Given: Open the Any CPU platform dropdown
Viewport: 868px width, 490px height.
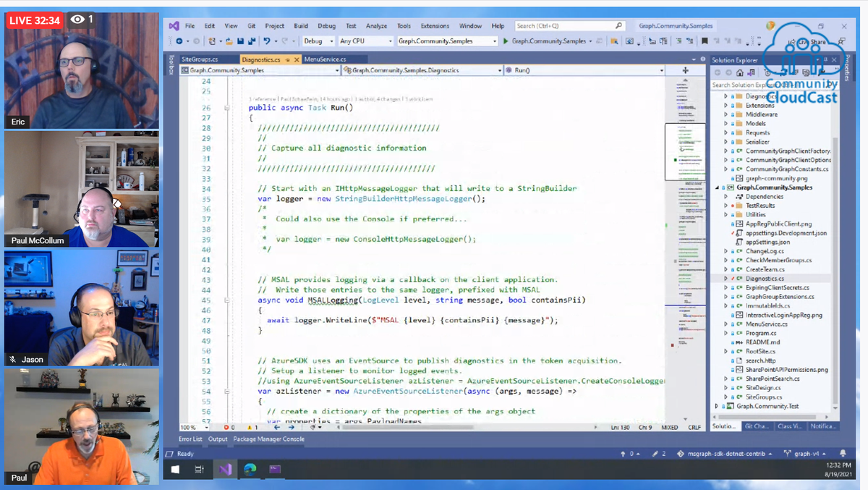Looking at the screenshot, I should (365, 41).
